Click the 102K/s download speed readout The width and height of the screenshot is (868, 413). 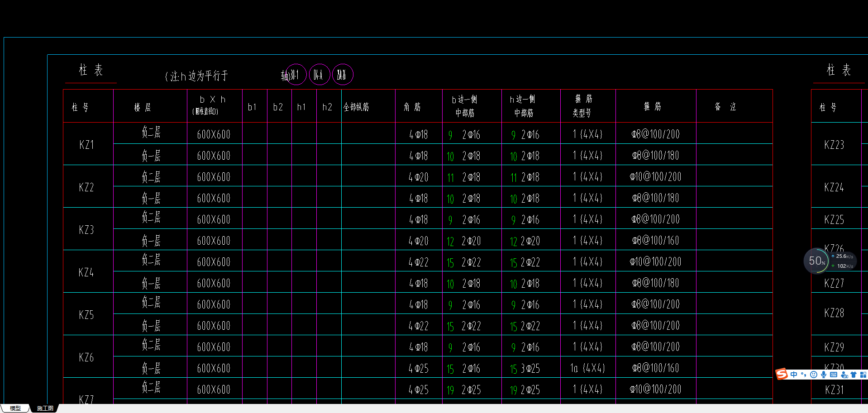click(844, 266)
